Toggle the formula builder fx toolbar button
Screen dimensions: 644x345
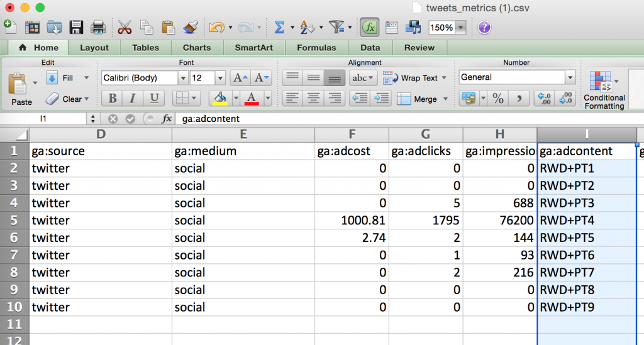pyautogui.click(x=369, y=28)
